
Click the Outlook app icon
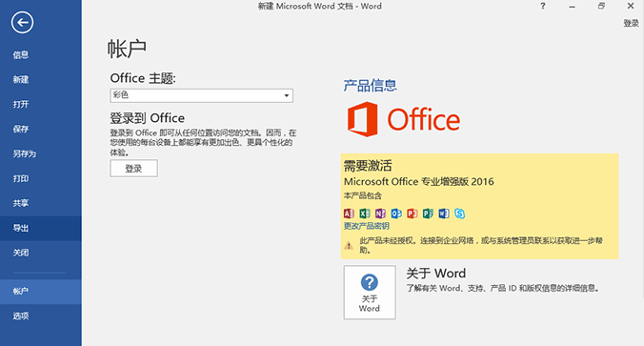point(396,214)
